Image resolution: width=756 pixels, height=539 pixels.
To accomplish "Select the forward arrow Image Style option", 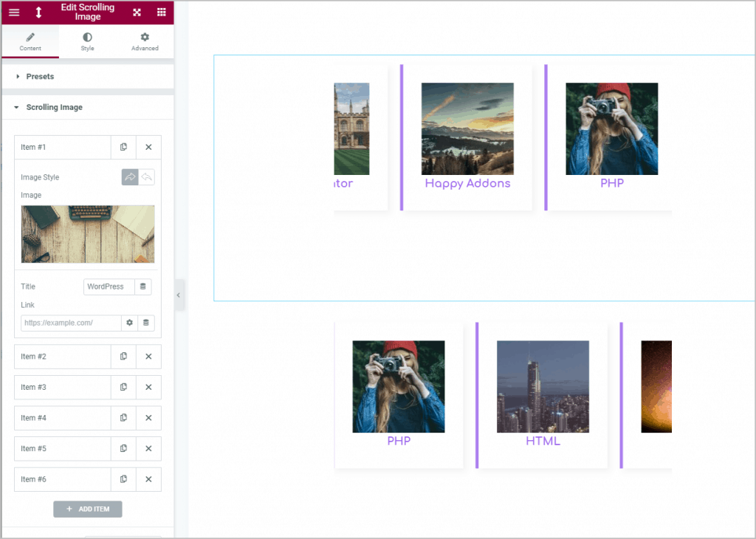I will coord(129,176).
